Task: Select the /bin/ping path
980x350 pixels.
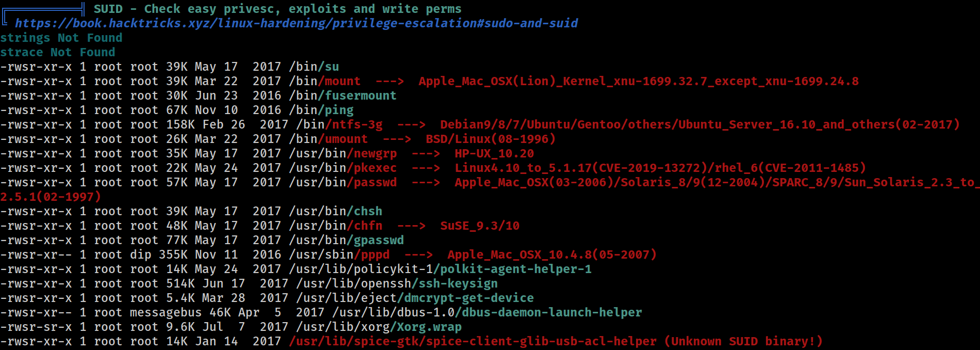Action: point(321,110)
